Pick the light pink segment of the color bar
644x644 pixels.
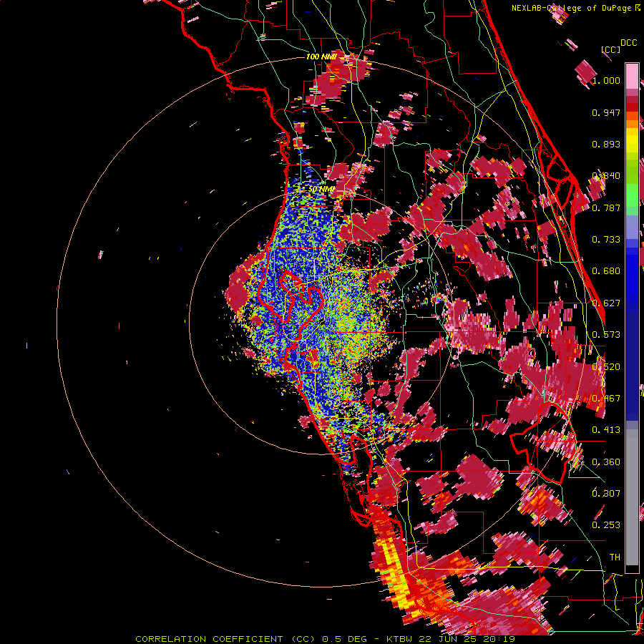click(x=632, y=76)
